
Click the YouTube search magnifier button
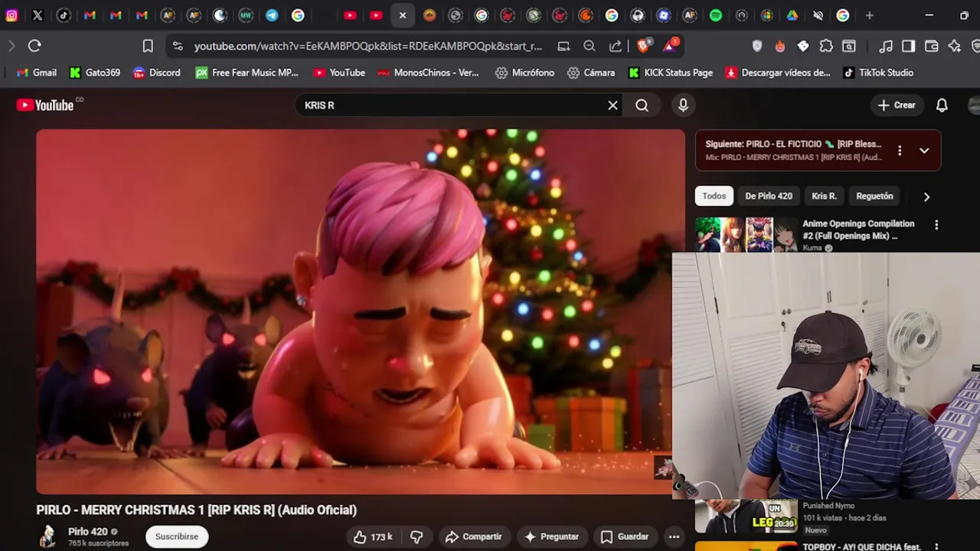pyautogui.click(x=642, y=106)
